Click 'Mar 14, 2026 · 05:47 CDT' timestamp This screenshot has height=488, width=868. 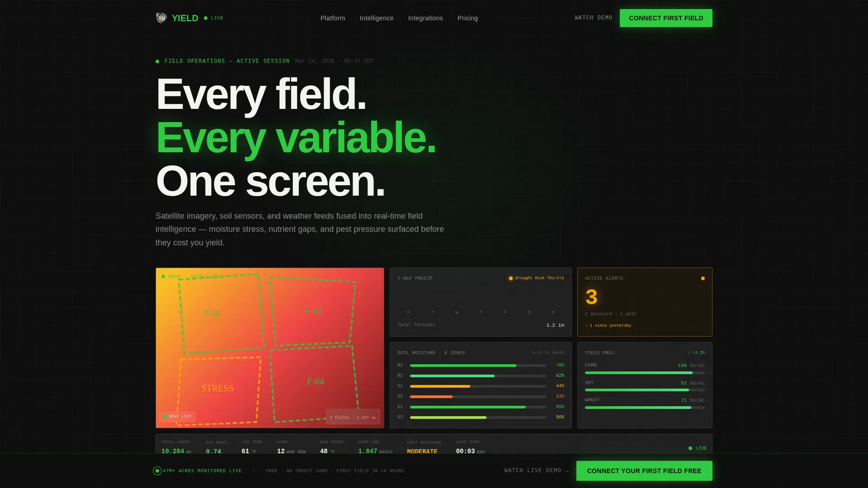(334, 61)
